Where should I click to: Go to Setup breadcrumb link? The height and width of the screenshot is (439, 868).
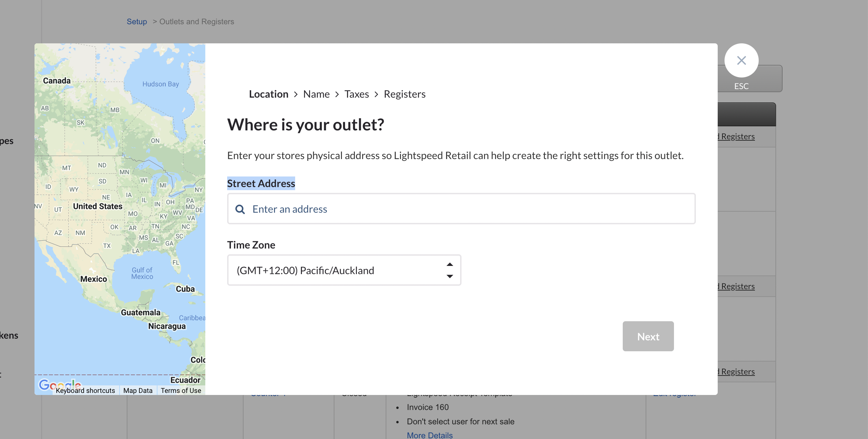137,22
